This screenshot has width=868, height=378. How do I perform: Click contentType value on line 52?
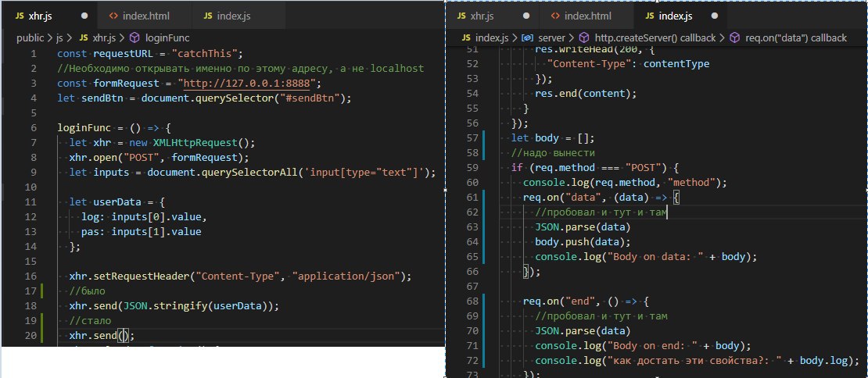676,63
